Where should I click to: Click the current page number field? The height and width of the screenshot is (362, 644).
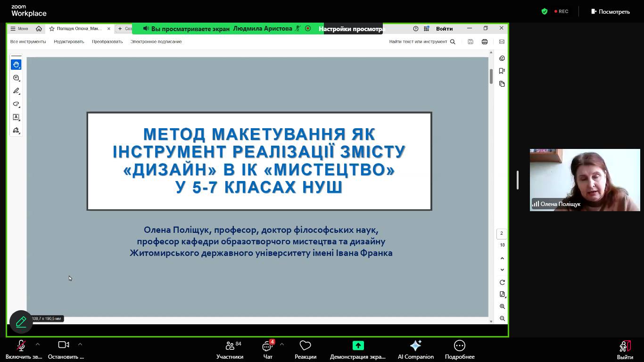[x=502, y=233]
